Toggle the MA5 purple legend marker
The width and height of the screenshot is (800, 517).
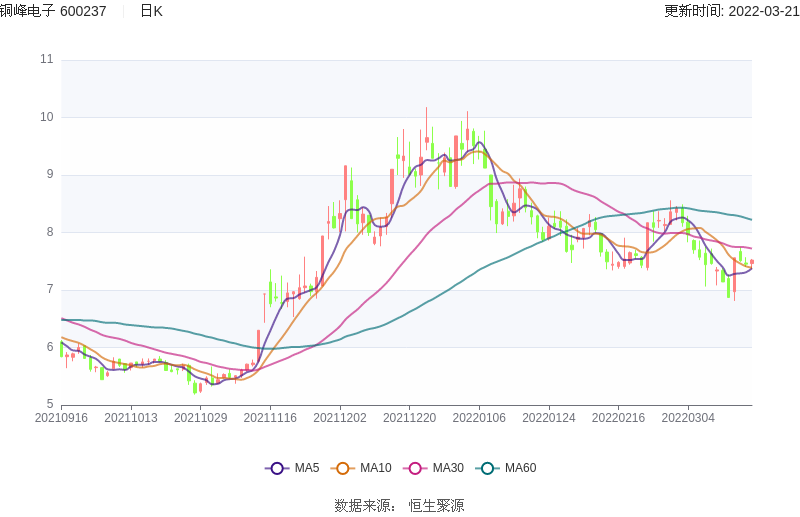pos(277,468)
